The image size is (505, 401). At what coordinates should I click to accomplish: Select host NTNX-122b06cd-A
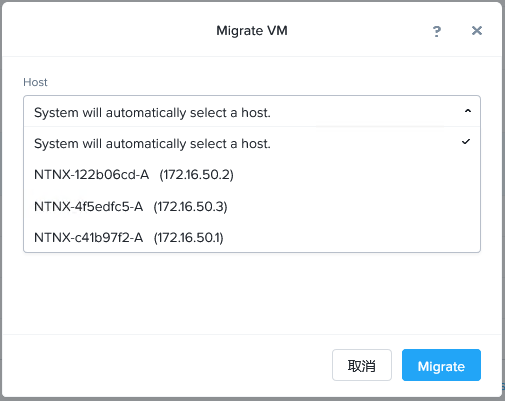coord(252,175)
